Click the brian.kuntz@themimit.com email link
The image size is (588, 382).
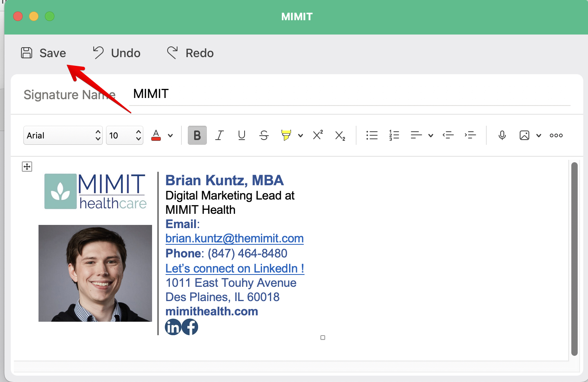(234, 238)
